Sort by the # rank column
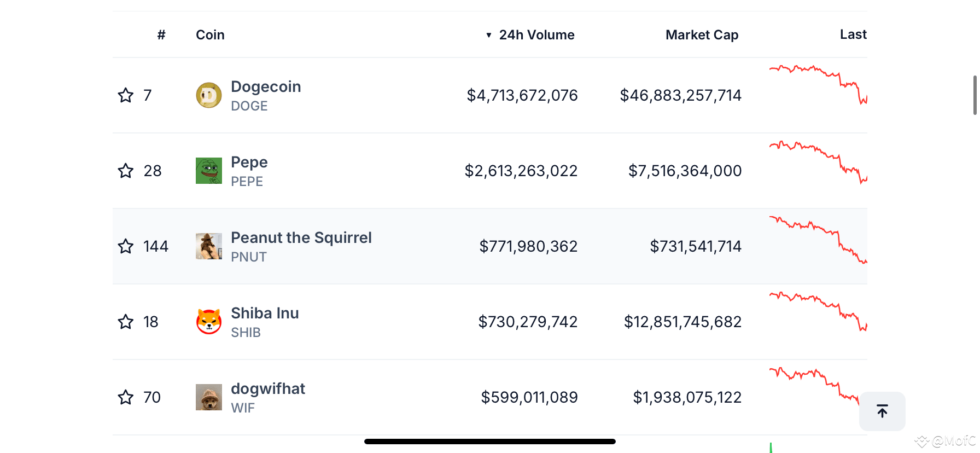This screenshot has width=980, height=453. click(161, 35)
